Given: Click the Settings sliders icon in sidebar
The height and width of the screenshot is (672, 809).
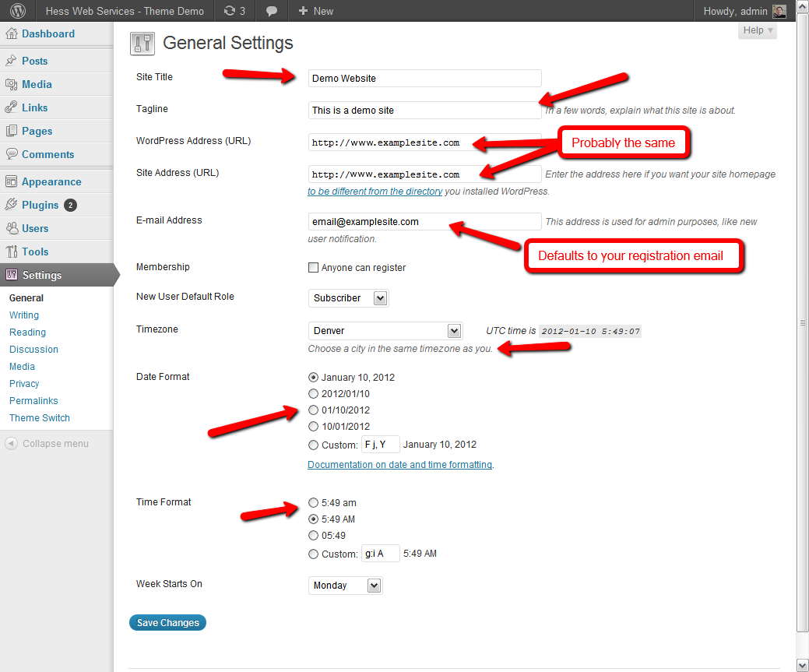Looking at the screenshot, I should [12, 275].
